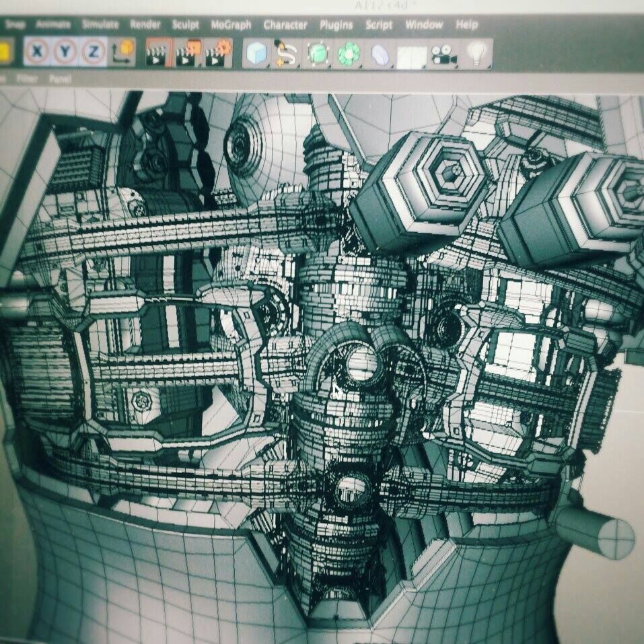Click the Deformer bend icon
Viewport: 644px width, 644px height.
(x=380, y=55)
